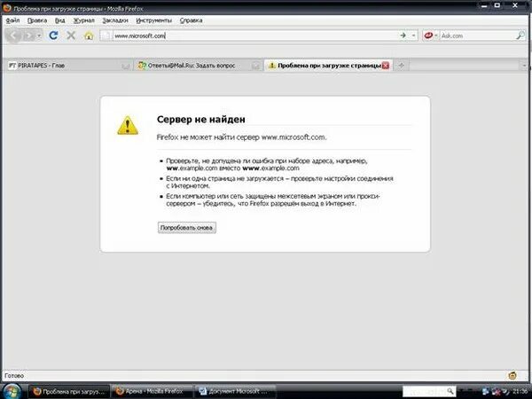The height and width of the screenshot is (399, 532).
Task: Open the Windows Start orb
Action: (x=12, y=391)
